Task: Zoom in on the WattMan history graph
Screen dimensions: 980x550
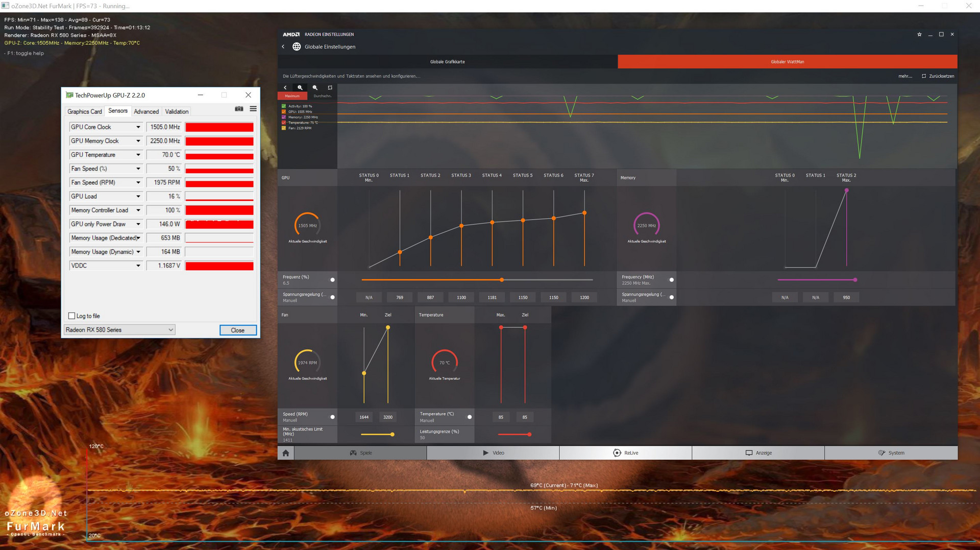Action: (x=300, y=88)
